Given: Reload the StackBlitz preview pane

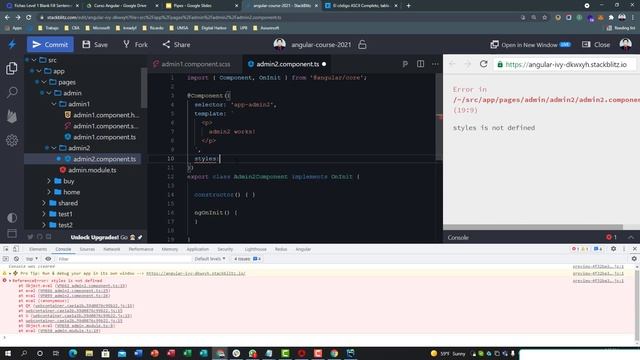Looking at the screenshot, I should (x=484, y=64).
